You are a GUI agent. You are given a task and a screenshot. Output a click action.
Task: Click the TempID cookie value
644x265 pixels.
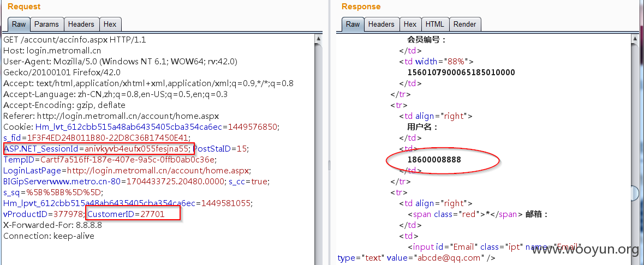[x=127, y=159]
